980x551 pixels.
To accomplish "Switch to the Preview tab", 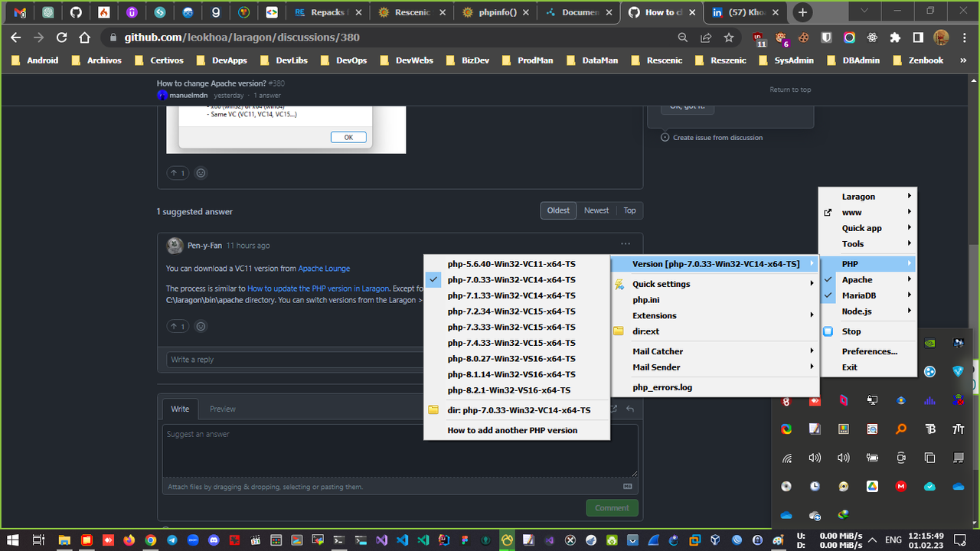I will coord(223,409).
